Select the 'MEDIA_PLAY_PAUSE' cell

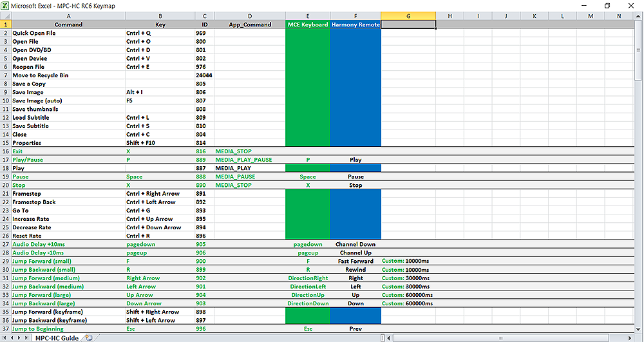click(x=250, y=160)
